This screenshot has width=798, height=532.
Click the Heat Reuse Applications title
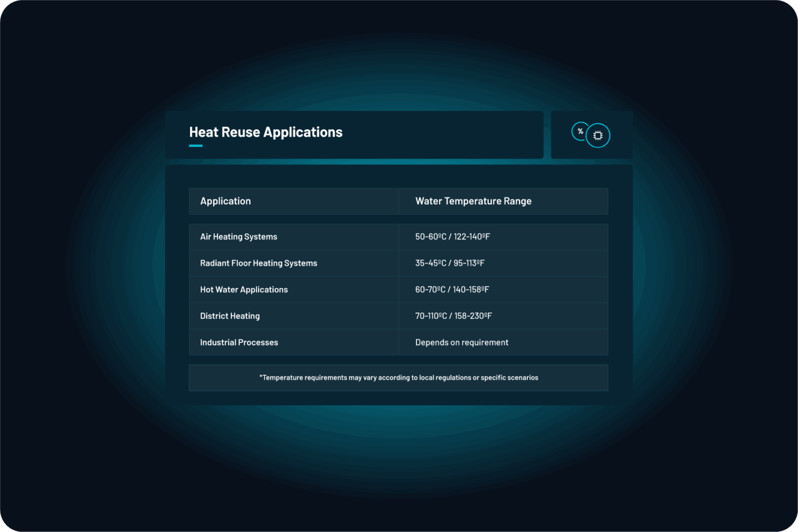tap(265, 132)
